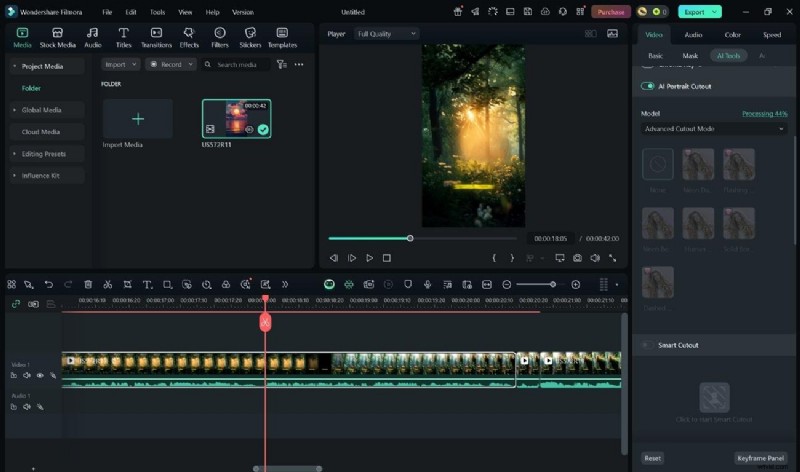Screen dimensions: 800x472
Task: Open the Stickers panel
Action: (x=250, y=38)
